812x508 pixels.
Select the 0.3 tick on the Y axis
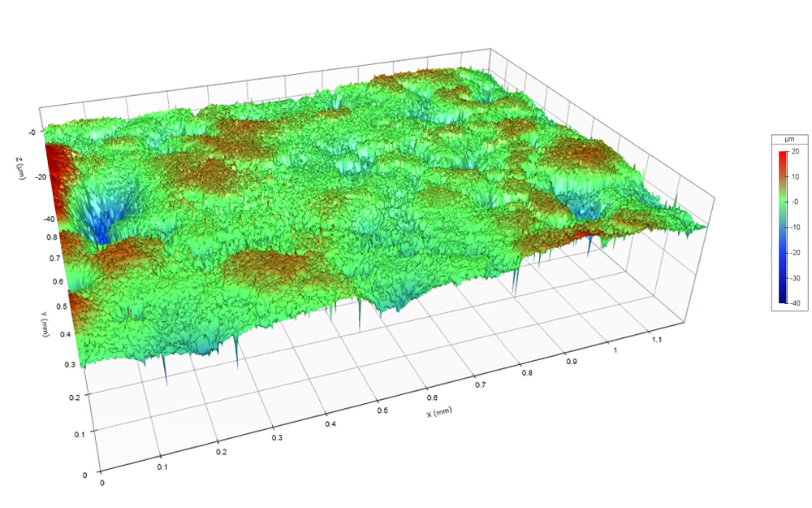pos(70,364)
